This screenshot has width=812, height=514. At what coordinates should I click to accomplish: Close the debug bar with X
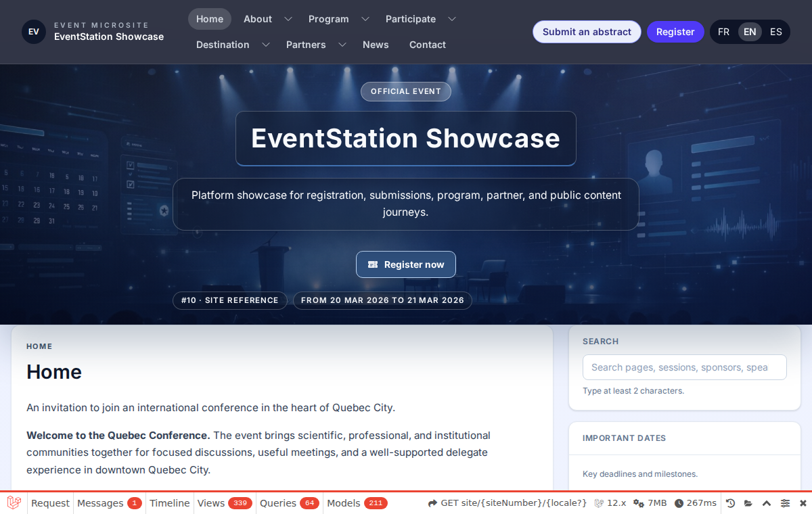(x=803, y=503)
